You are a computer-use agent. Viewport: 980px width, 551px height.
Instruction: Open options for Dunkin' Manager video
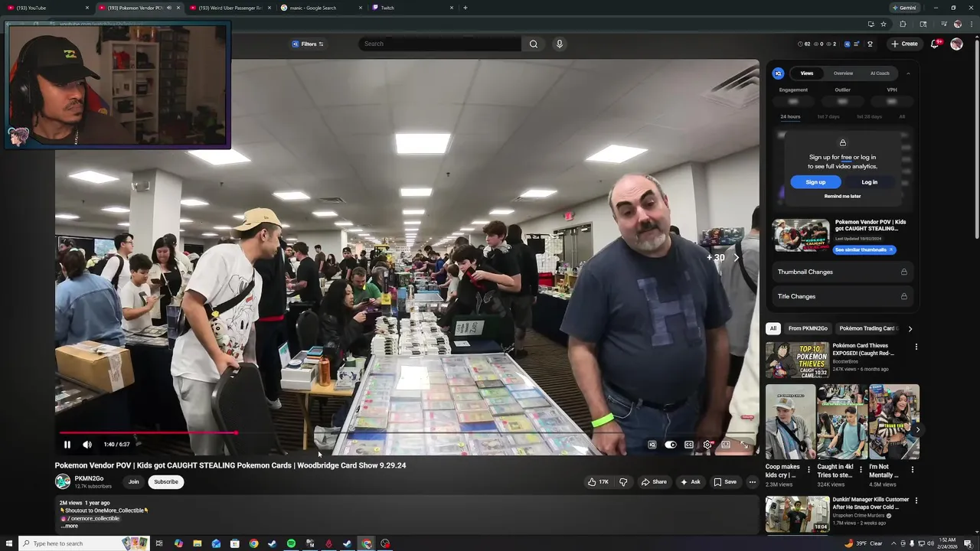point(916,500)
